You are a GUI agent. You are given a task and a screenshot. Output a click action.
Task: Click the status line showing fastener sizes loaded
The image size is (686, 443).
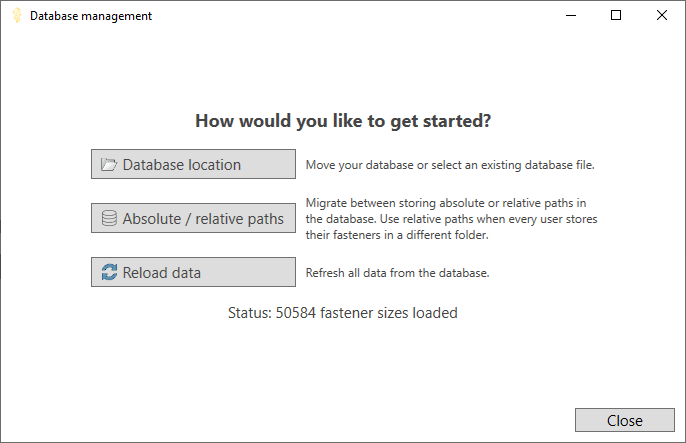pos(343,313)
